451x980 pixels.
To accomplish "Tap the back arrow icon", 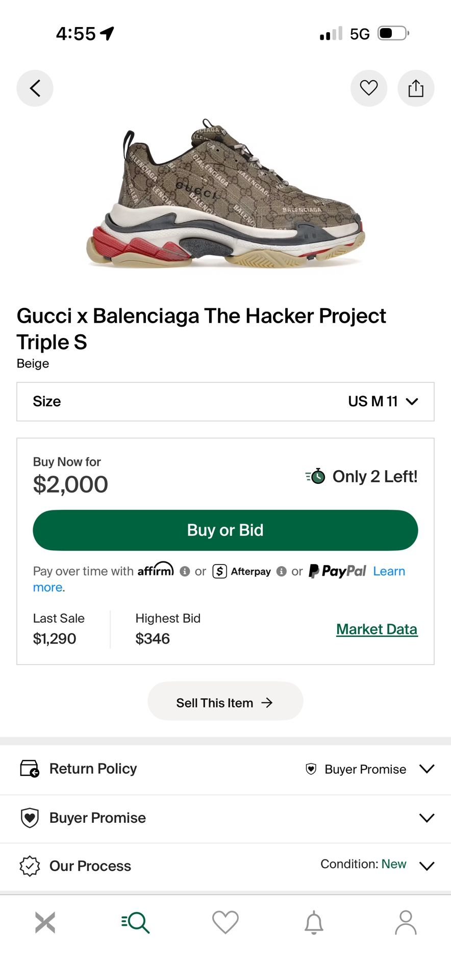I will tap(35, 88).
